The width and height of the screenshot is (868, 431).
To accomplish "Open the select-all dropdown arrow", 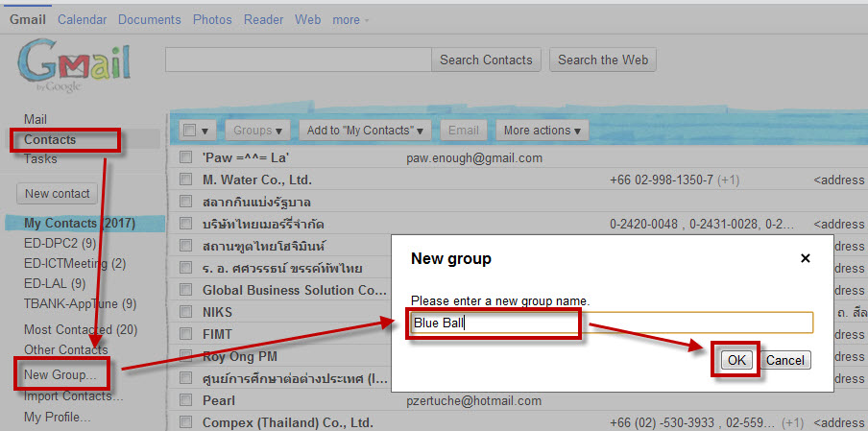I will [x=205, y=132].
